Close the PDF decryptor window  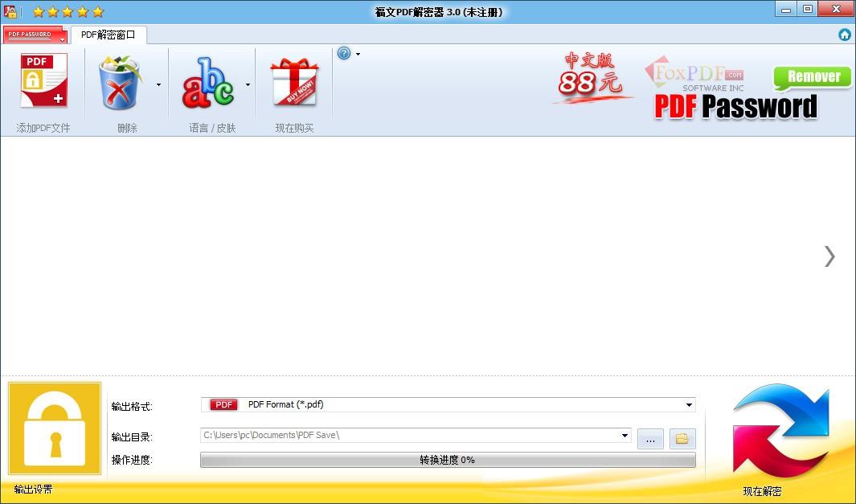pos(837,10)
